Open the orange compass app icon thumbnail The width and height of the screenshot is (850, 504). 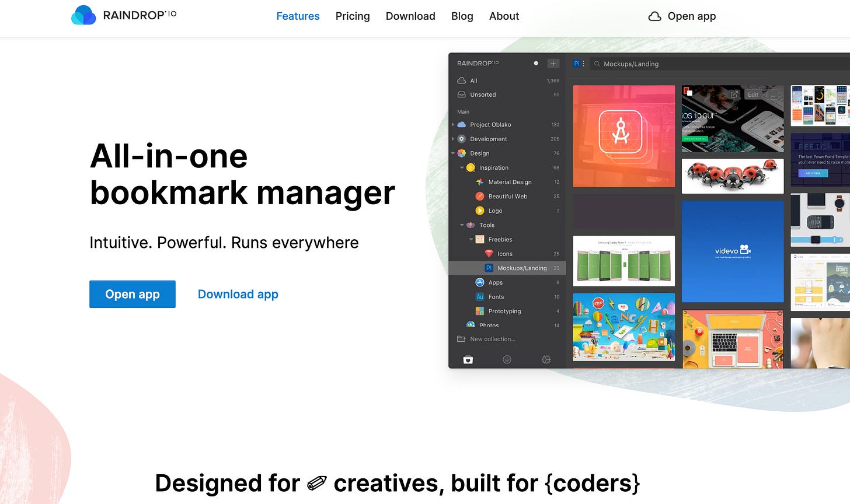[624, 136]
